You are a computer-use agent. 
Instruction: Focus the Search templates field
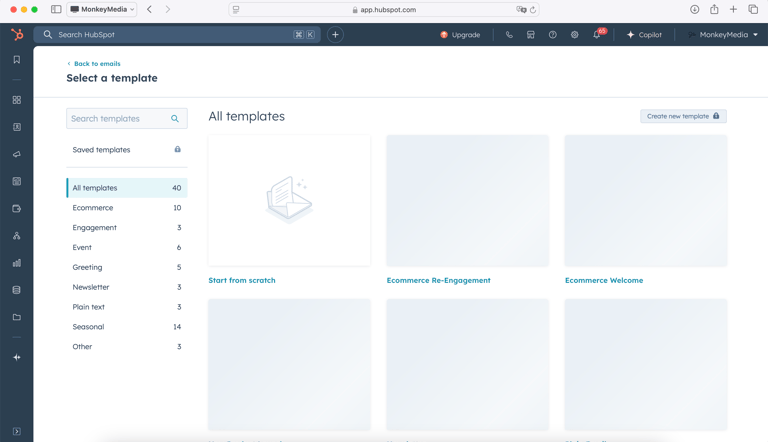pos(127,119)
